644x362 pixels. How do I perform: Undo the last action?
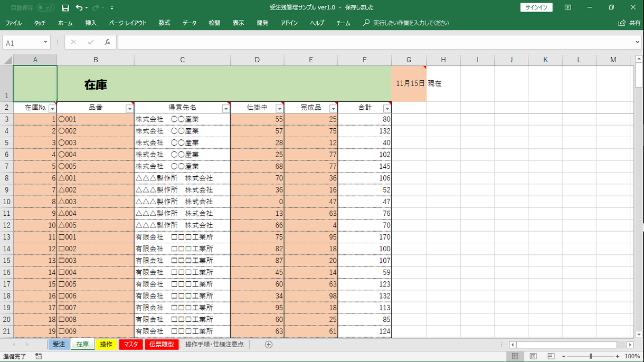(79, 8)
